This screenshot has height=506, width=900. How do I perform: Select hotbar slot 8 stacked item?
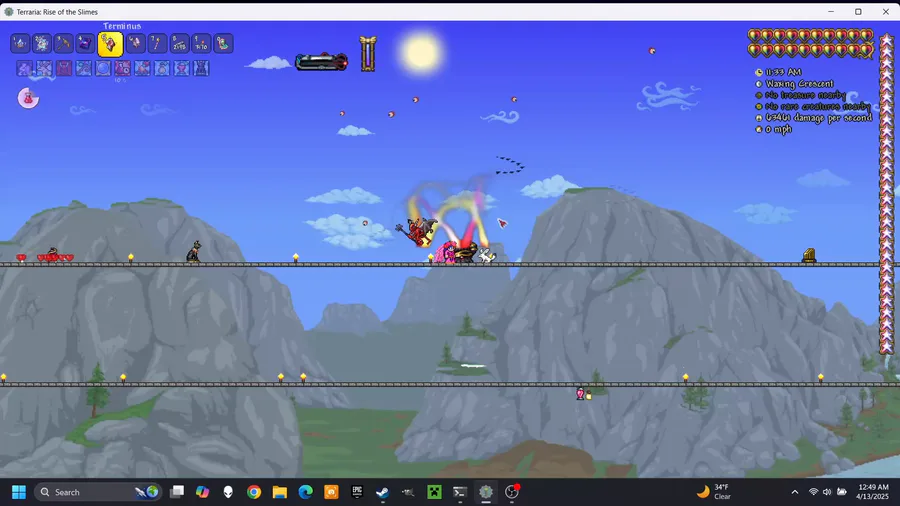pyautogui.click(x=179, y=44)
